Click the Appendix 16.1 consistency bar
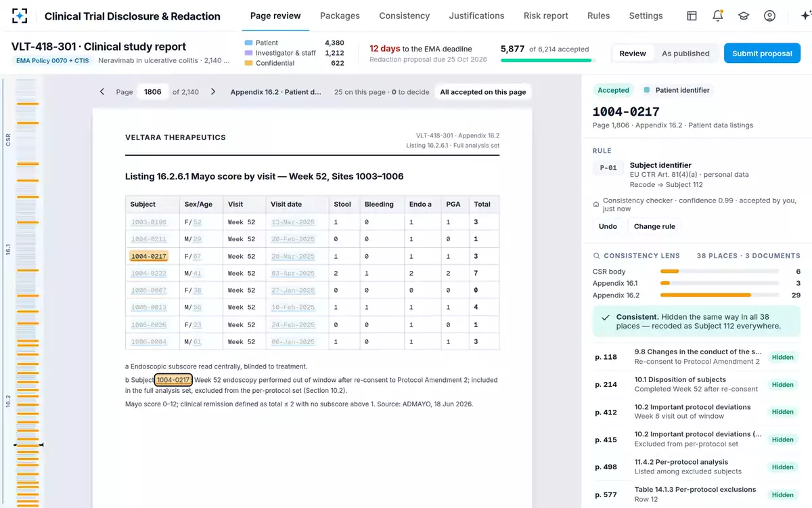The height and width of the screenshot is (508, 812). tap(719, 283)
